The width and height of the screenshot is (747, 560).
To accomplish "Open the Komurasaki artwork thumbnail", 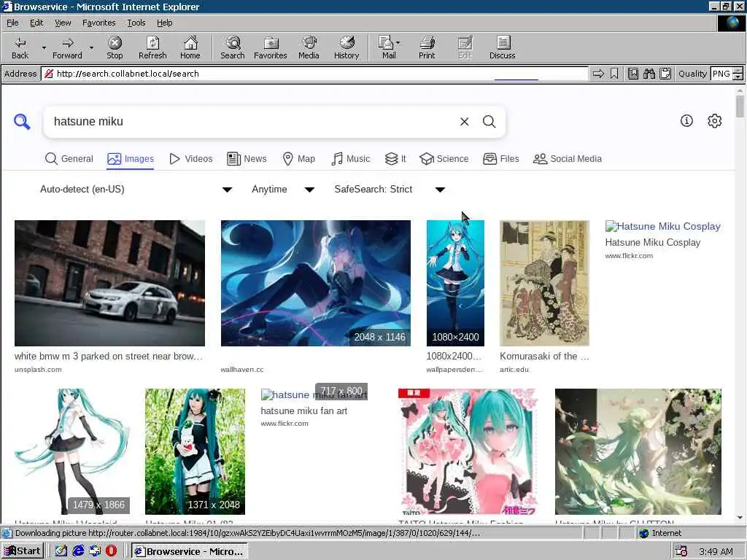I will point(544,283).
